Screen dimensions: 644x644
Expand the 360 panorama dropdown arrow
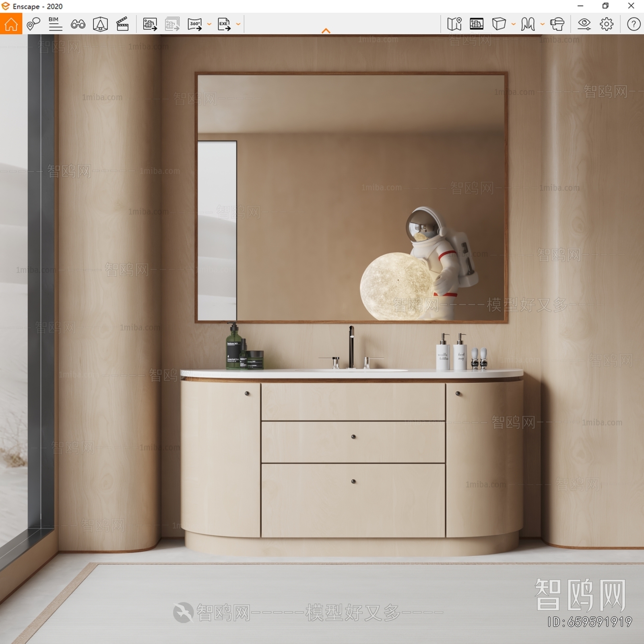click(x=209, y=24)
